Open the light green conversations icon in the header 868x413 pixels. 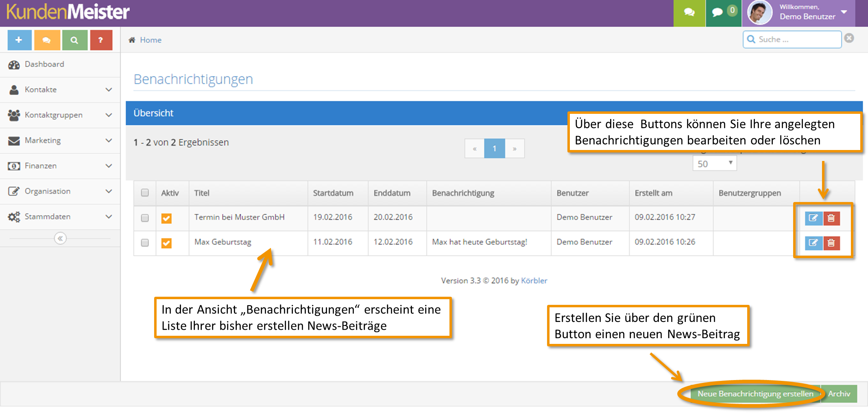click(689, 13)
